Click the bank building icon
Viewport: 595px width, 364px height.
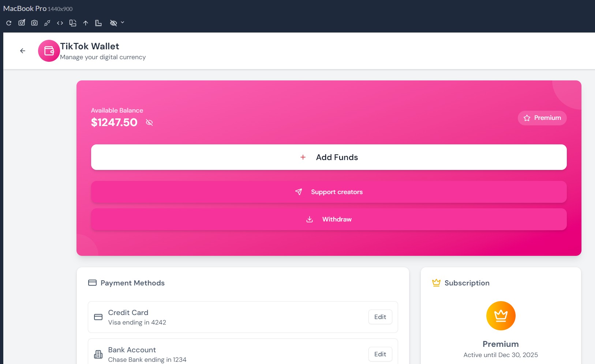coord(98,354)
